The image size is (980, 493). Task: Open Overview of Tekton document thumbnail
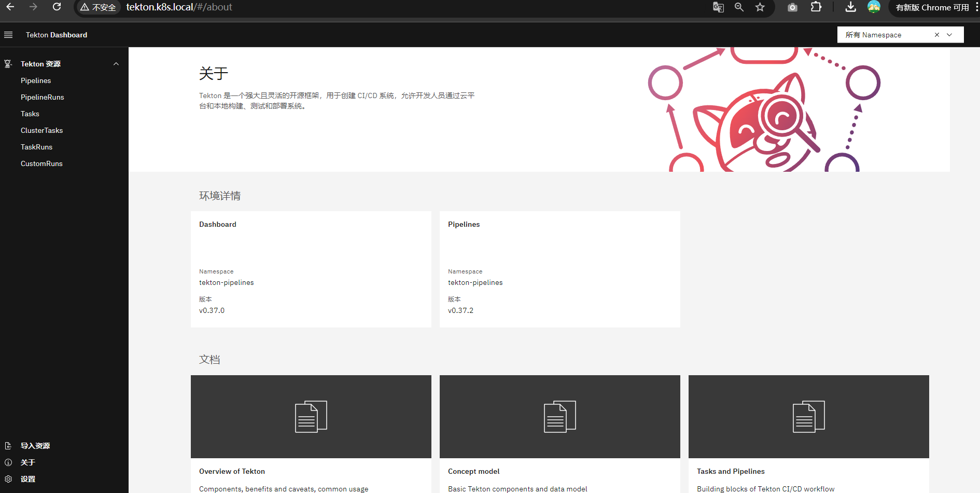311,417
